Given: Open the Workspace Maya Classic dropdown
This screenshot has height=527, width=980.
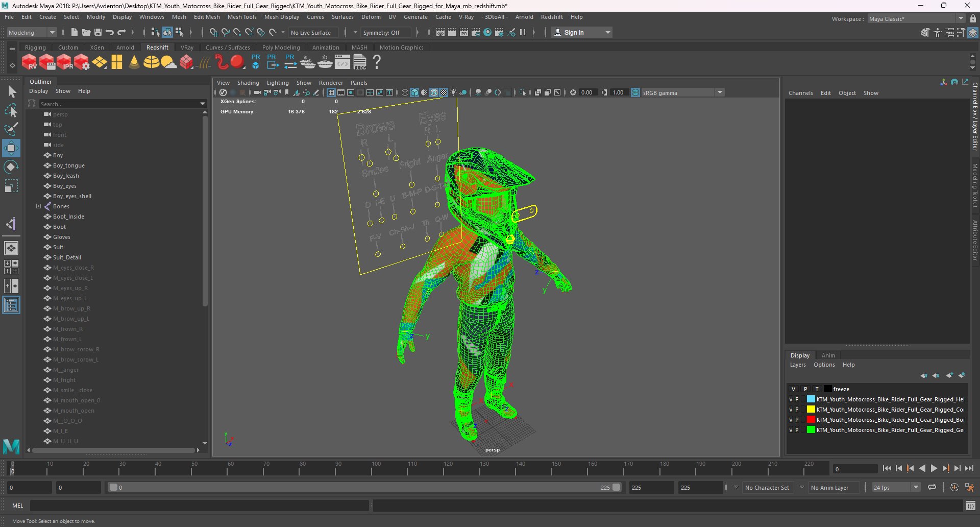Looking at the screenshot, I should [x=916, y=19].
